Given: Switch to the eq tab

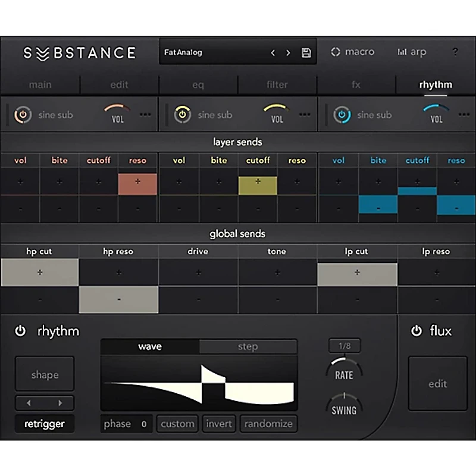Looking at the screenshot, I should [198, 84].
